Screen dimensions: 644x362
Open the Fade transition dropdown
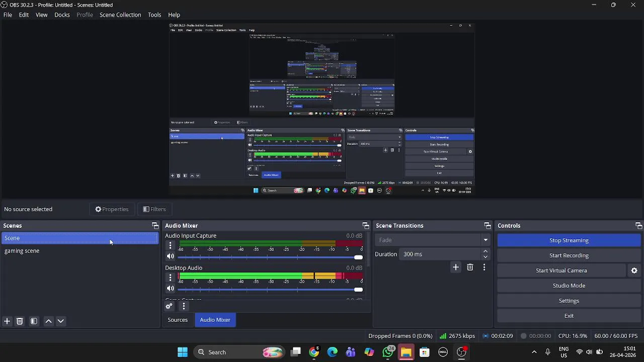[x=433, y=240]
